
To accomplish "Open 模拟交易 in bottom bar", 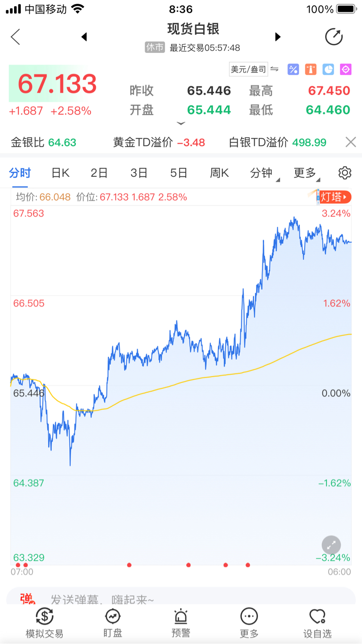I will (x=44, y=622).
